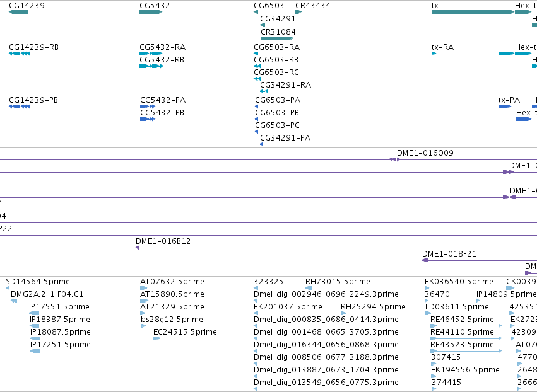
Task: Select the AT21329.5prime EST label
Action: [172, 307]
